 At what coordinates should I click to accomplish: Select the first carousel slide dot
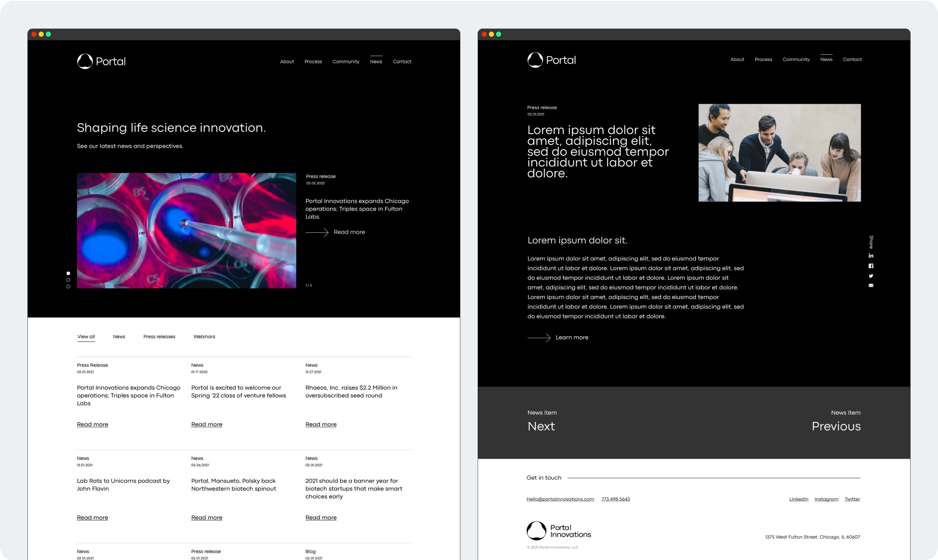[68, 273]
